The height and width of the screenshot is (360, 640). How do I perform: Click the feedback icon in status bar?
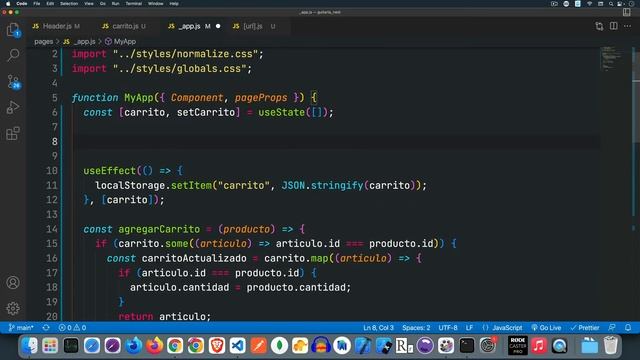coord(612,328)
